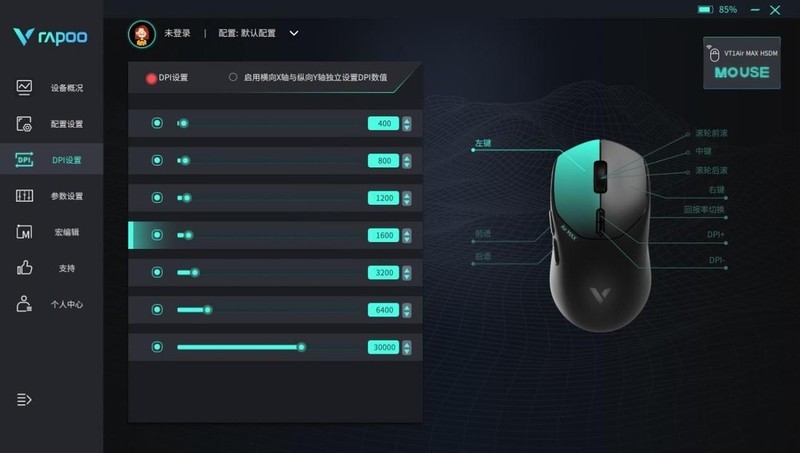Click the 支持 thumbs-up support icon
Screen dimensions: 800x453
(x=24, y=268)
